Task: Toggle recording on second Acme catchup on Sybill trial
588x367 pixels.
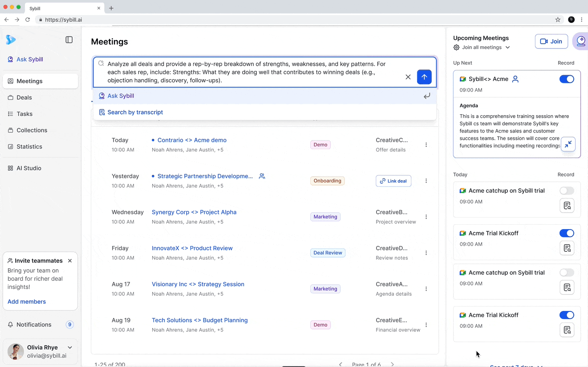Action: [x=567, y=273]
